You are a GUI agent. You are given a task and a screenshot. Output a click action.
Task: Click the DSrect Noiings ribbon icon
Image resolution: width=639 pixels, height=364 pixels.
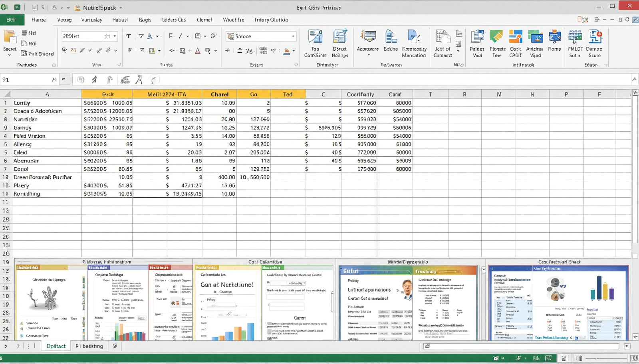click(x=340, y=37)
